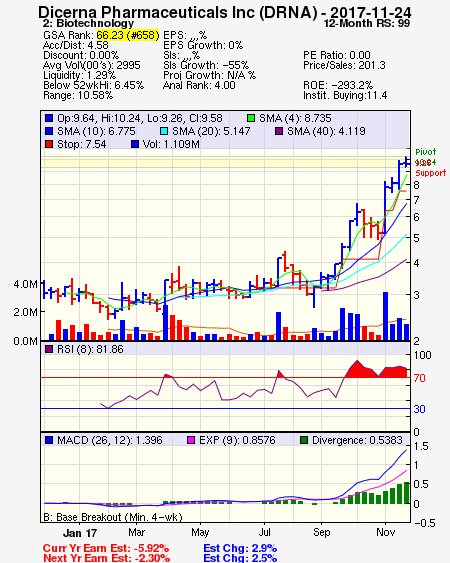The height and width of the screenshot is (563, 450).
Task: Click the 'Proj Growth: N/A %' text
Action: 209,75
